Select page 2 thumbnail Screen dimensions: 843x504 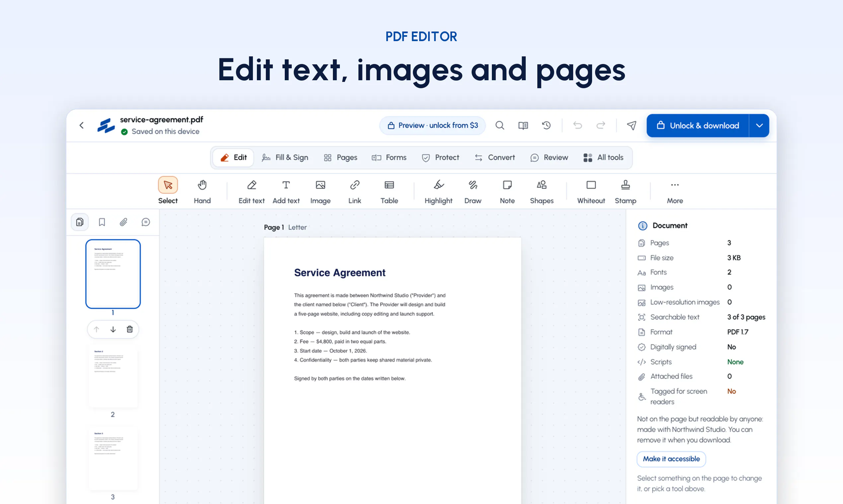coord(113,377)
